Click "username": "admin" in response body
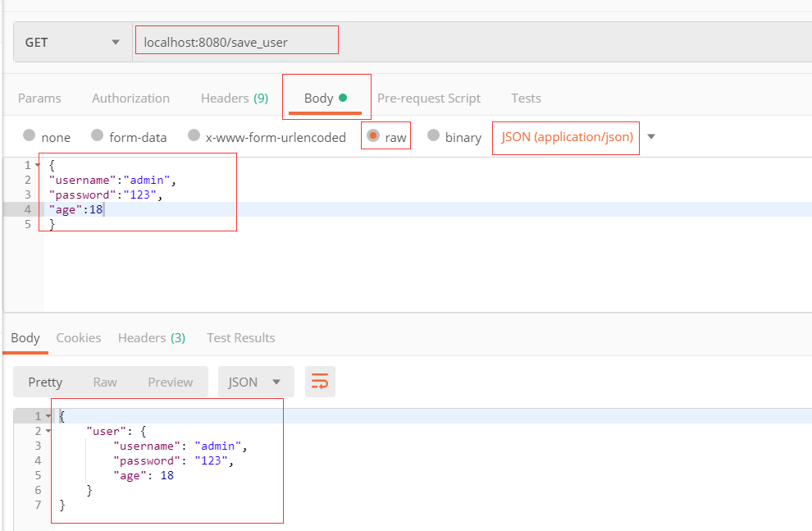The height and width of the screenshot is (531, 812). pyautogui.click(x=180, y=446)
